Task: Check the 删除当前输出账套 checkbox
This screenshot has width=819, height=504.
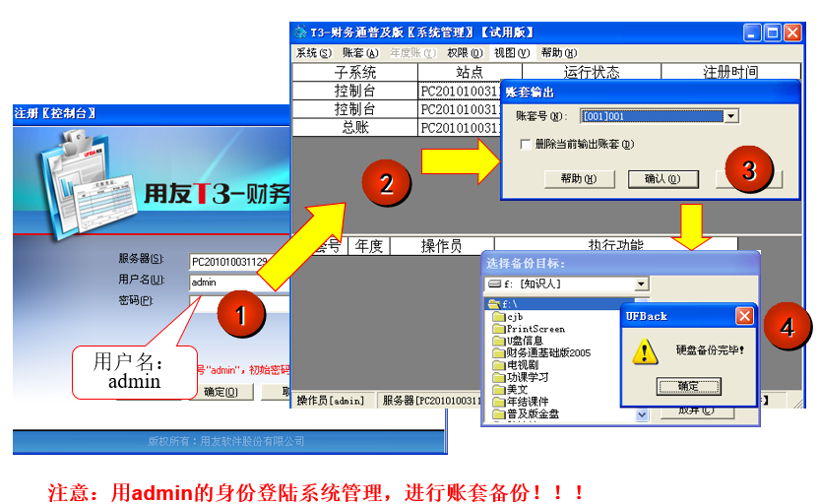Action: (x=525, y=144)
